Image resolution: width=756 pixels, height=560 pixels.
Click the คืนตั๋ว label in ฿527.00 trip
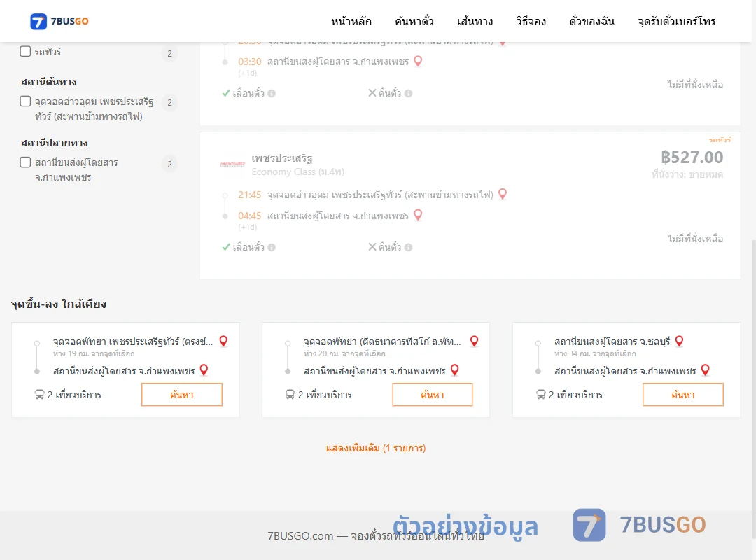tap(390, 247)
